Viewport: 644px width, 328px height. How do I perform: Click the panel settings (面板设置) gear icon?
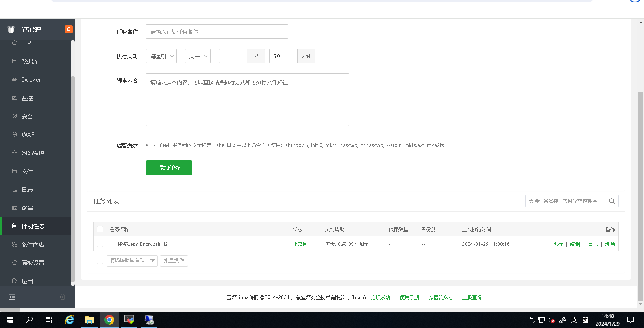pyautogui.click(x=15, y=262)
